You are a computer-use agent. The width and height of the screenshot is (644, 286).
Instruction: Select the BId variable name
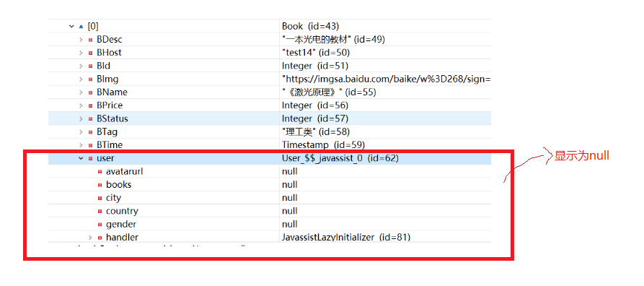tap(103, 66)
